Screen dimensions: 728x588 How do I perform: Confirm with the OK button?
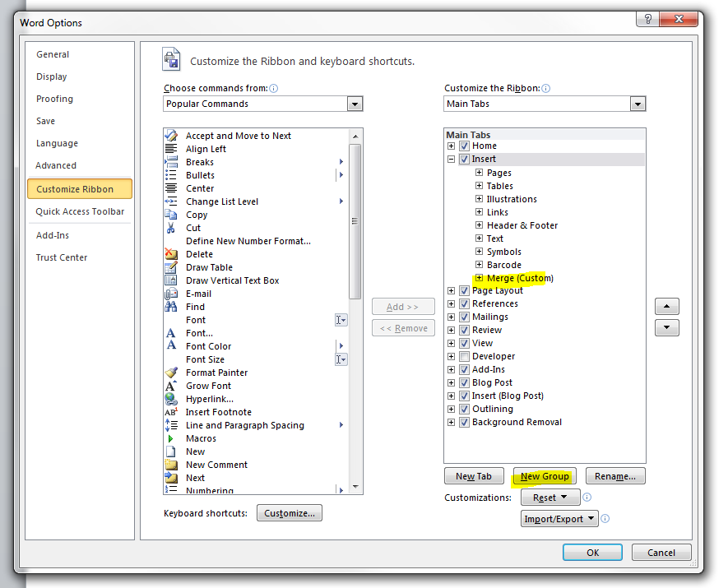[592, 553]
